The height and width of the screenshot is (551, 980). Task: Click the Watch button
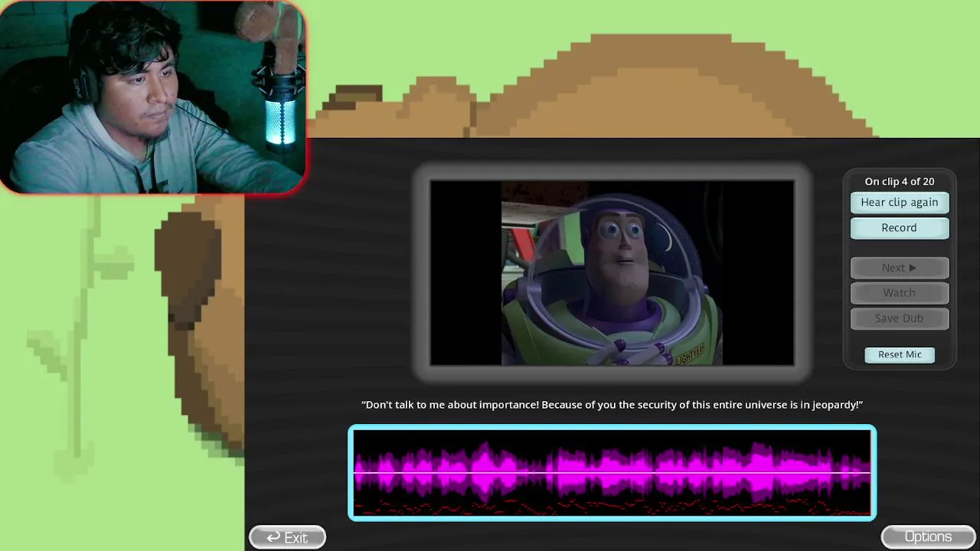900,292
